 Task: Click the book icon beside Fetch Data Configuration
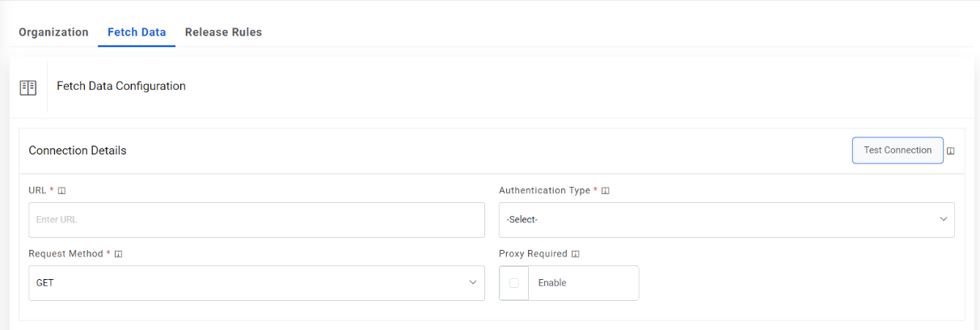[28, 87]
